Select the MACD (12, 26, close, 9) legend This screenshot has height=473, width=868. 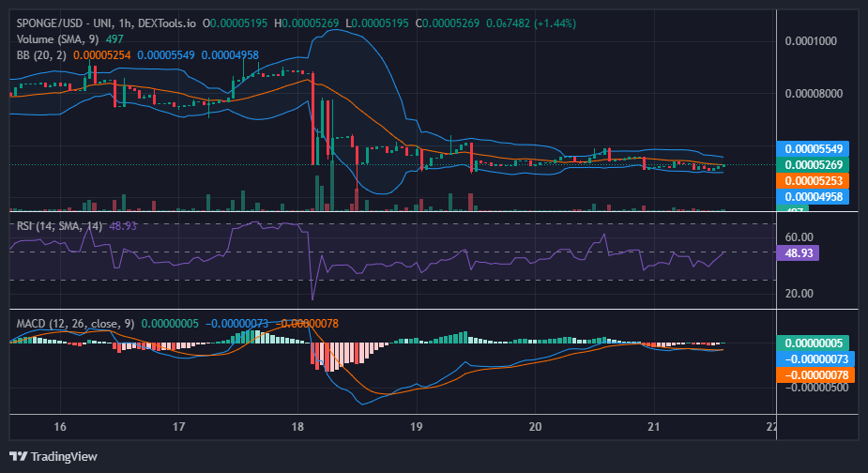pyautogui.click(x=75, y=324)
